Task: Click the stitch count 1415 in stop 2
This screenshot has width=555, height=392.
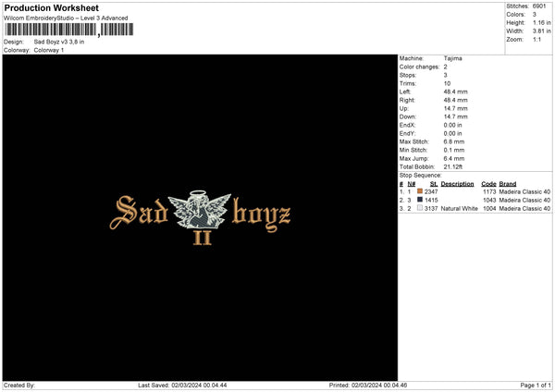Action: [431, 201]
